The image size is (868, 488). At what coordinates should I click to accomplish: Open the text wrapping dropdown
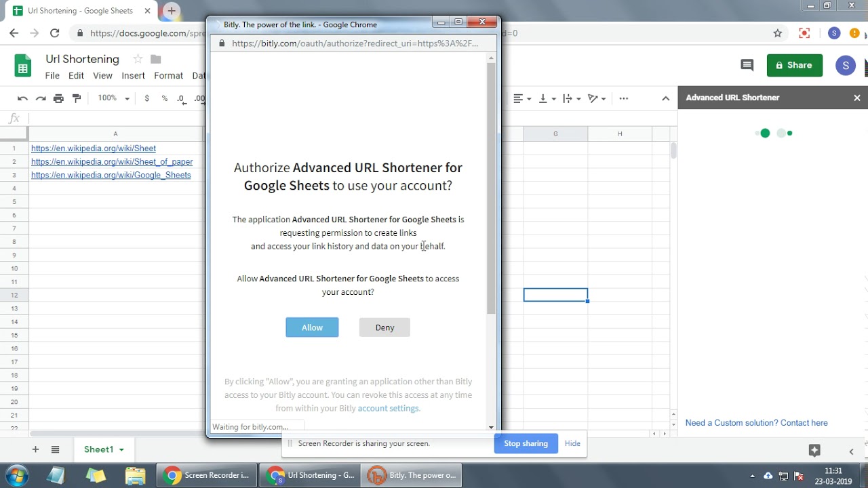(572, 98)
